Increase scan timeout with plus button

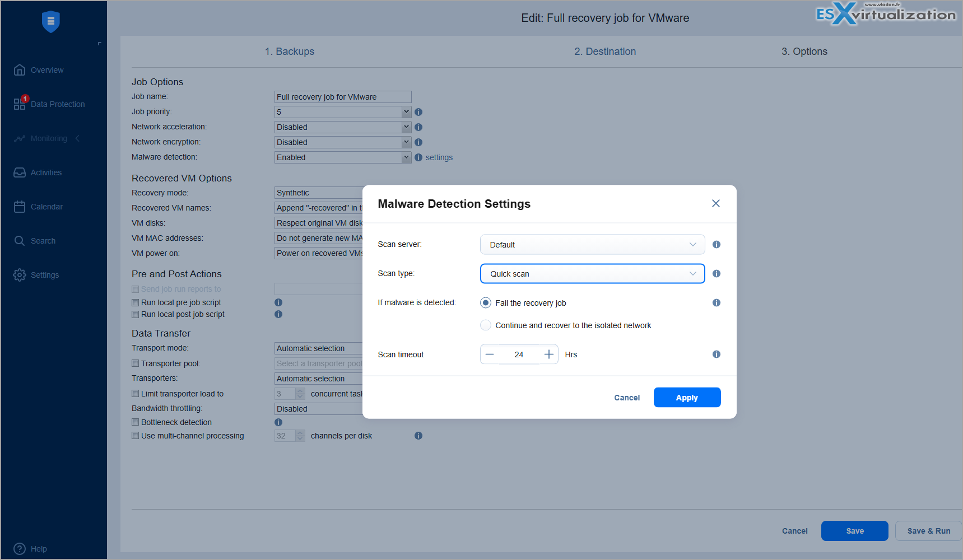549,354
